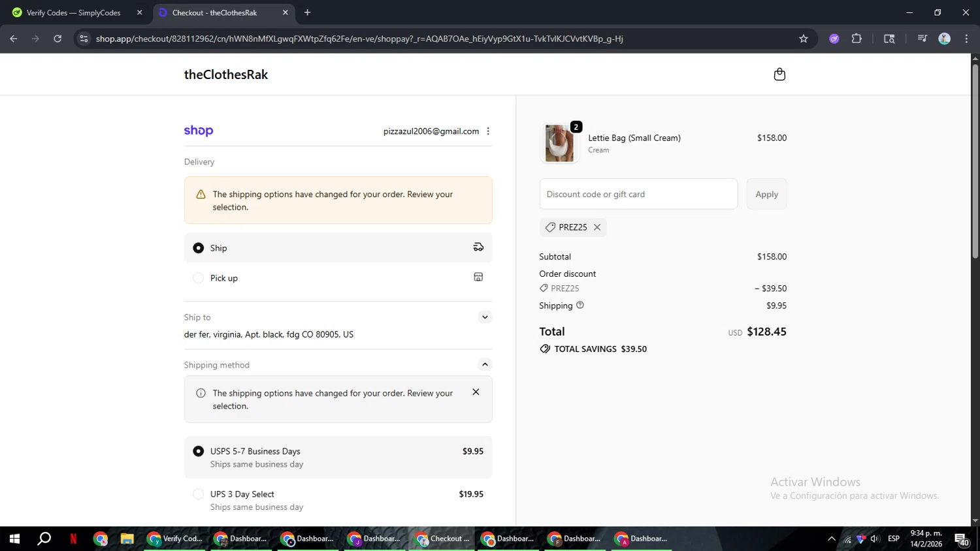
Task: Click the ship-to address der fer, virginia
Action: pos(269,334)
